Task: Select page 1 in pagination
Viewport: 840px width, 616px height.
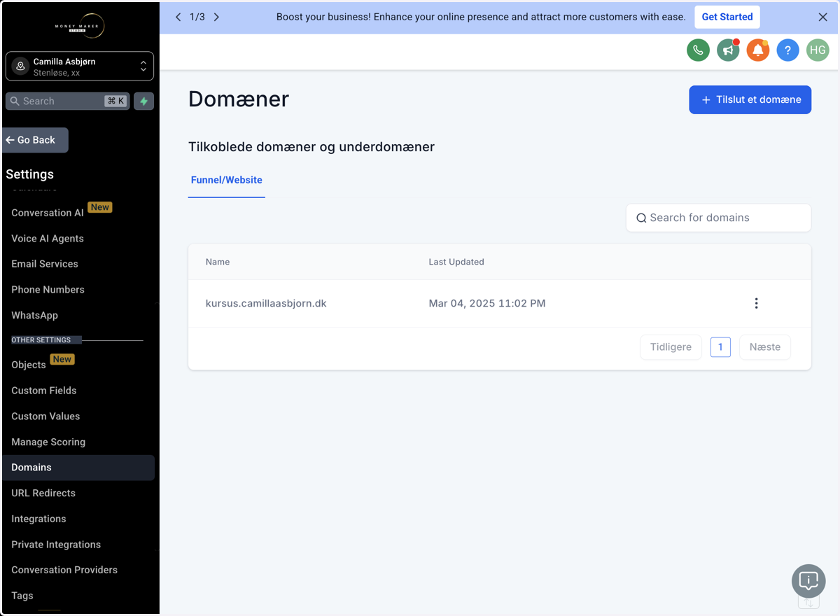Action: [x=720, y=347]
